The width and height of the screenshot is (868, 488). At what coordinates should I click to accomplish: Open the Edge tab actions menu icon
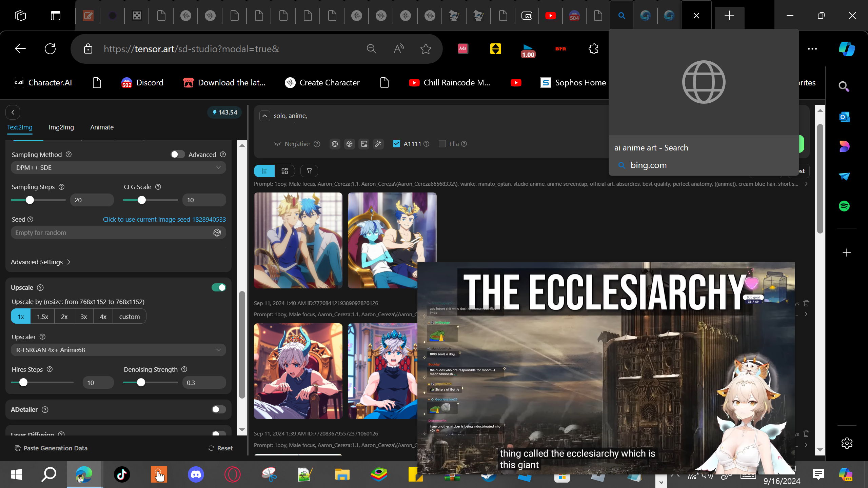[x=56, y=16]
